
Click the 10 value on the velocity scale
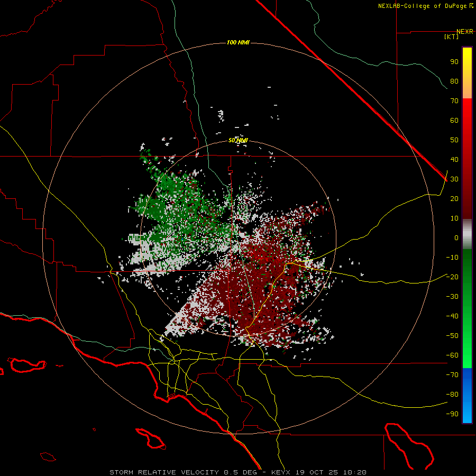[454, 218]
